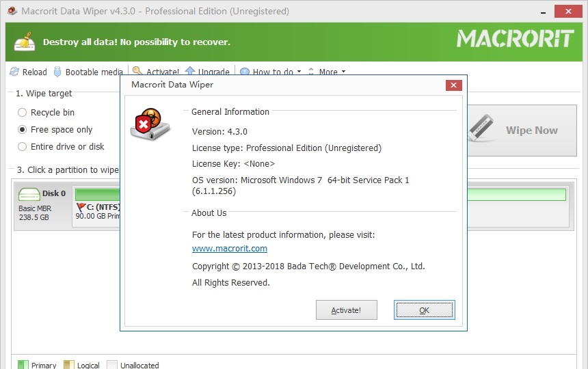588x369 pixels.
Task: Click the Logical legend color swatch
Action: click(69, 365)
